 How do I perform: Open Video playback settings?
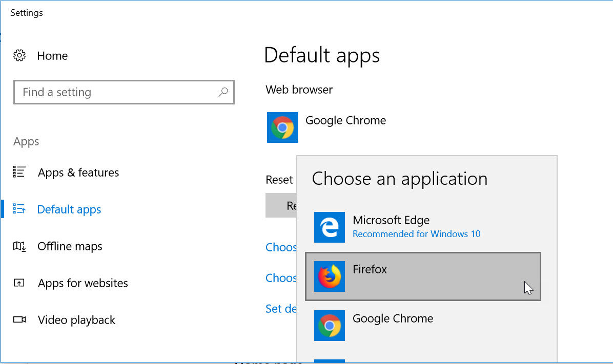click(x=76, y=320)
